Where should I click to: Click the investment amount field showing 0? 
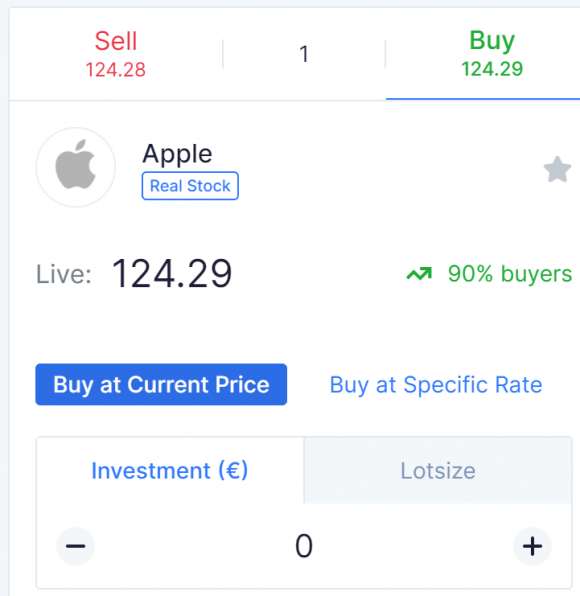(304, 546)
